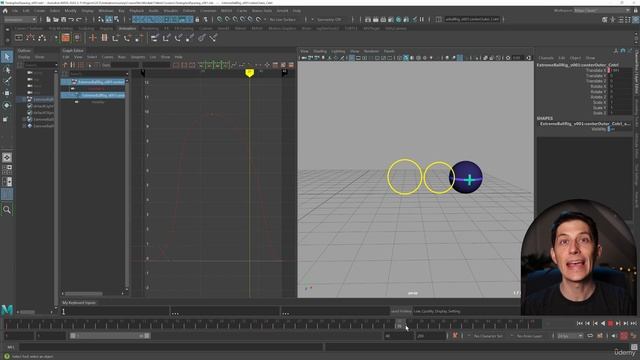Click the MEL command line input
The height and width of the screenshot is (360, 640).
point(171,347)
